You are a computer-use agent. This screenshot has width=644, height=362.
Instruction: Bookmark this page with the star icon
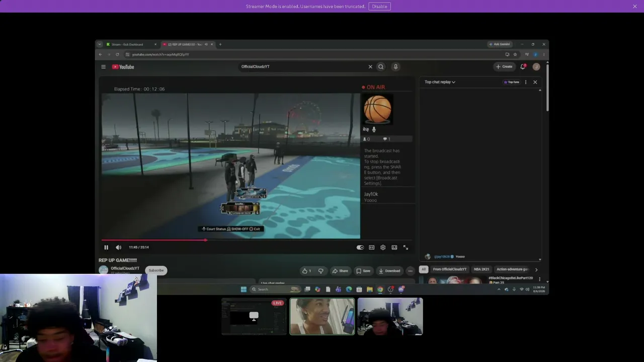click(x=515, y=54)
